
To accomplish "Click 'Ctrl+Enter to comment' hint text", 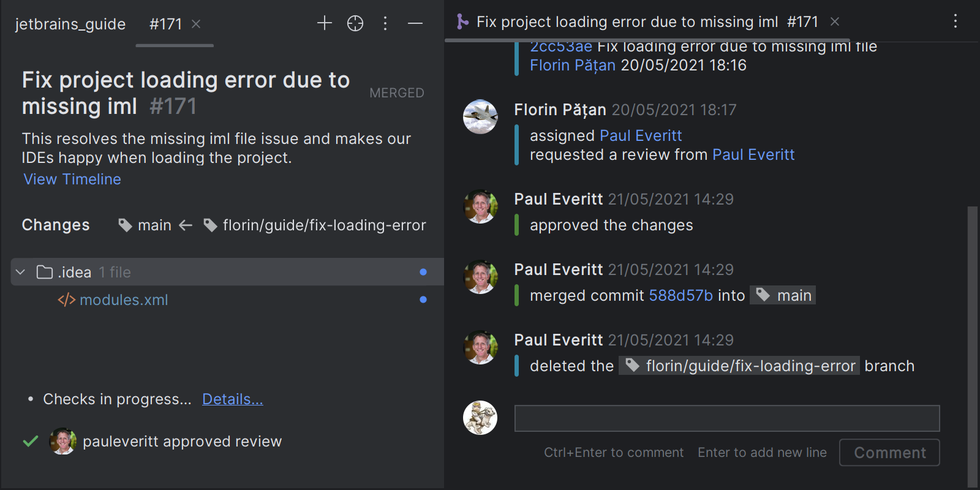I will pyautogui.click(x=614, y=453).
